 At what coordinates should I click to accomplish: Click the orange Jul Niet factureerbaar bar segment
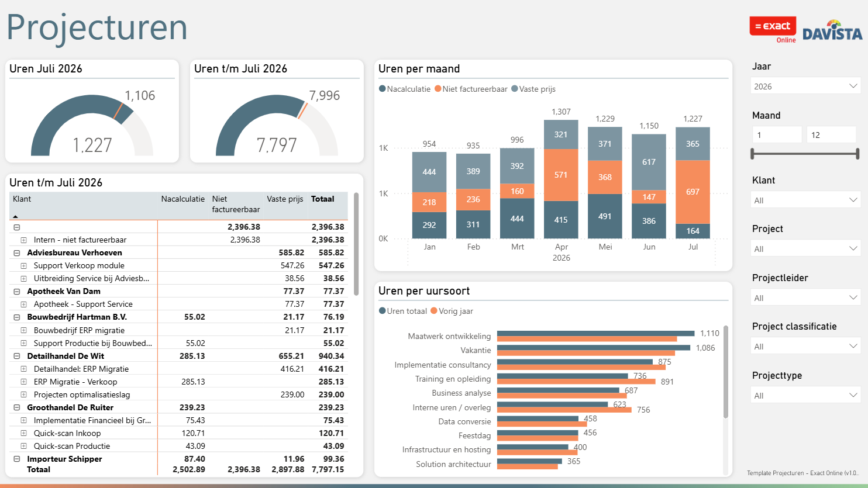(693, 192)
